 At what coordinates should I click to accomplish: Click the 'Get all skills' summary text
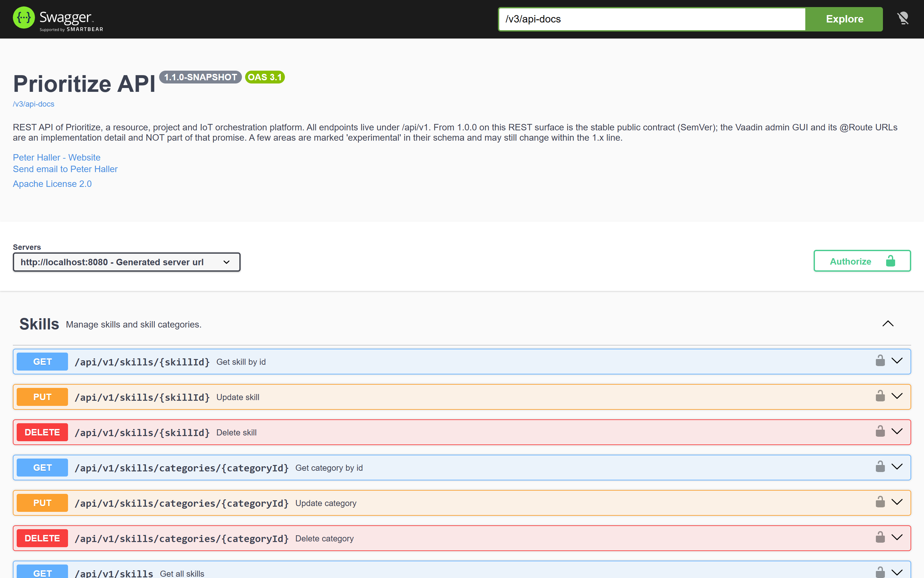click(182, 574)
